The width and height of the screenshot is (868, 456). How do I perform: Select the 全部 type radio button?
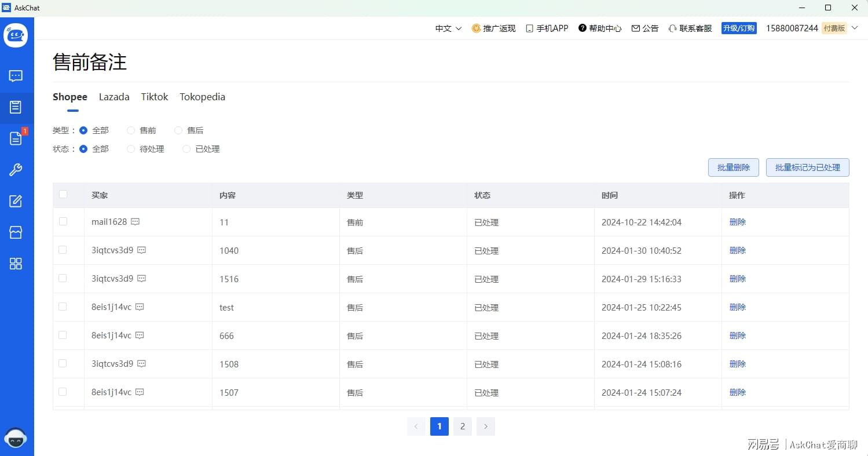coord(83,130)
